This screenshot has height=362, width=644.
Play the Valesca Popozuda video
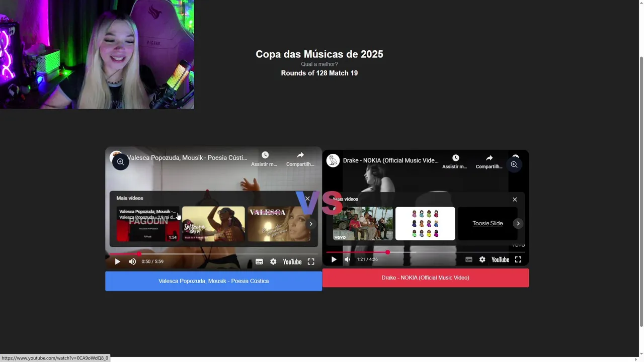click(117, 261)
